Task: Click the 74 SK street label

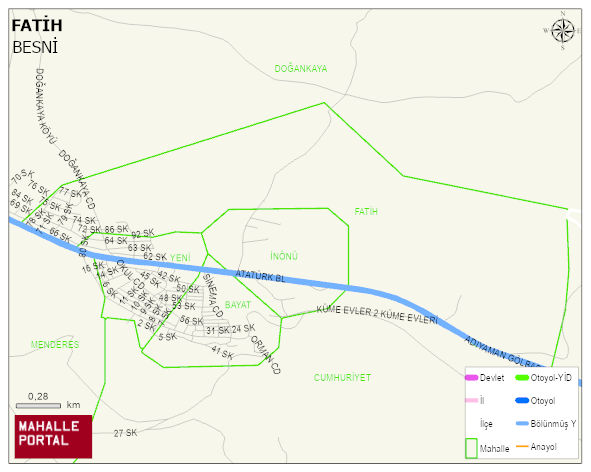Action: [84, 219]
